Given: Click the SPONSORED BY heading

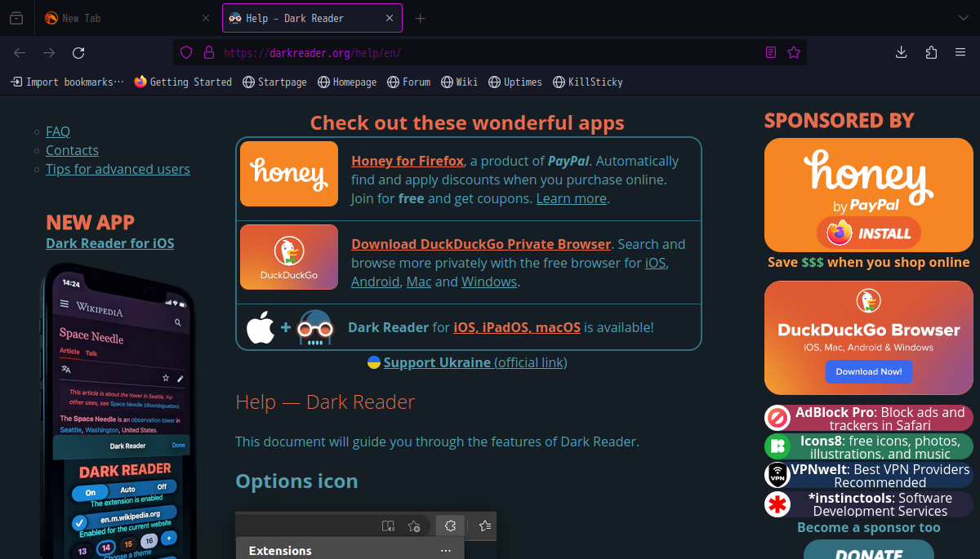Looking at the screenshot, I should pyautogui.click(x=840, y=121).
